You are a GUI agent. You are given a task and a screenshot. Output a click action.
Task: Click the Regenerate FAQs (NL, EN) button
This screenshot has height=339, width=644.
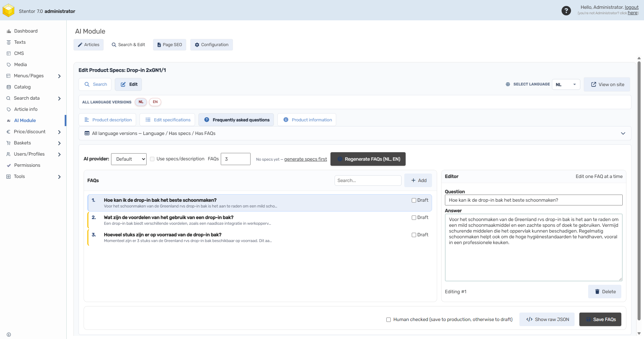click(x=368, y=159)
